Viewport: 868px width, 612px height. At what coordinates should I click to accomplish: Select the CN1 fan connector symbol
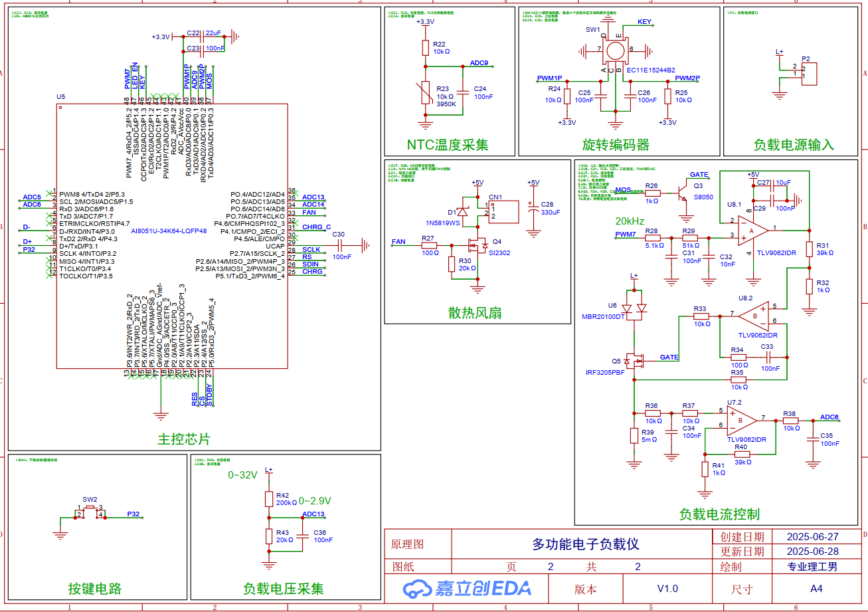[503, 213]
